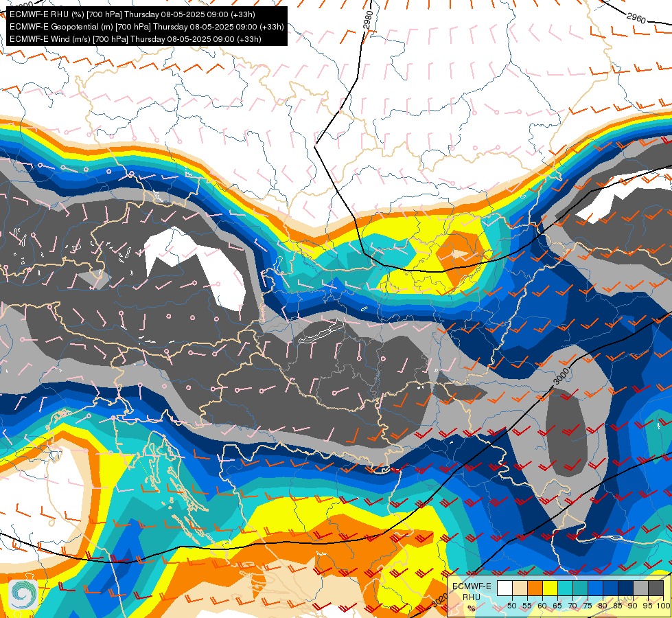
Task: Click the 2980 contour label
Action: pyautogui.click(x=369, y=20)
